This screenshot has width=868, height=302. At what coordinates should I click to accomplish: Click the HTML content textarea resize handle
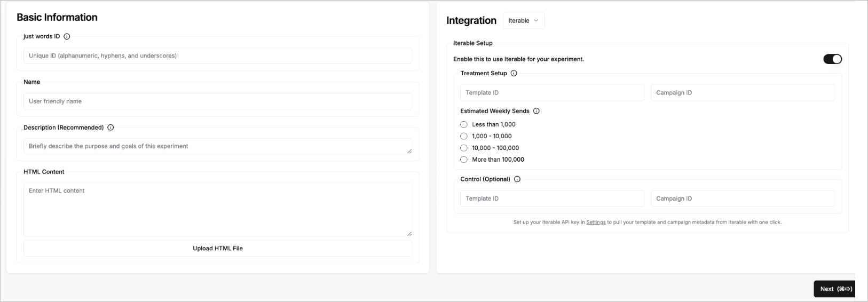pos(409,233)
